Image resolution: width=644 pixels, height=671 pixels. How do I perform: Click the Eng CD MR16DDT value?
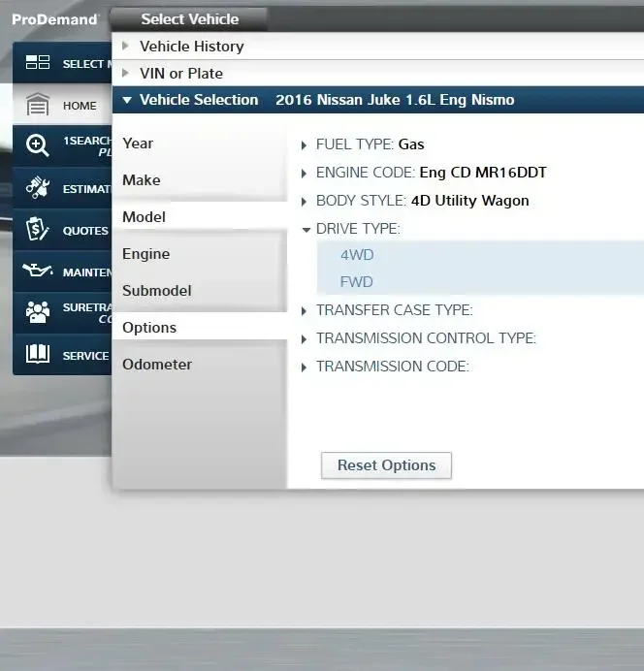tap(483, 173)
